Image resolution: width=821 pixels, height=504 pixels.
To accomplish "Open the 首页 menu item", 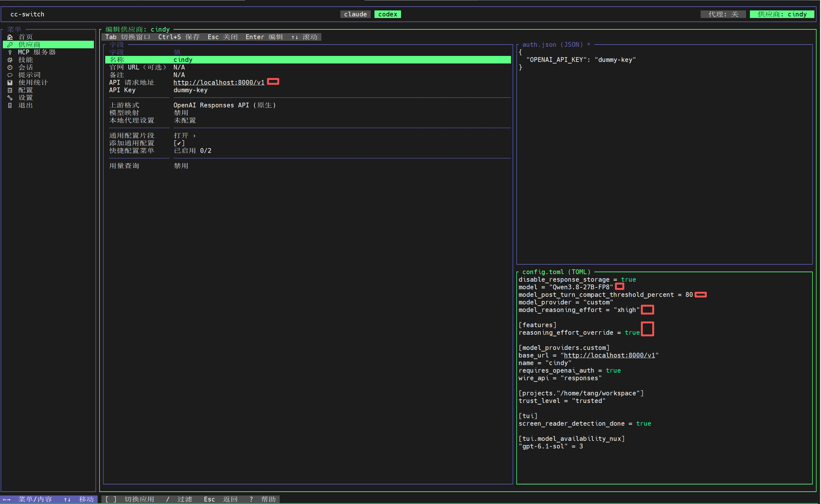I will tap(25, 37).
